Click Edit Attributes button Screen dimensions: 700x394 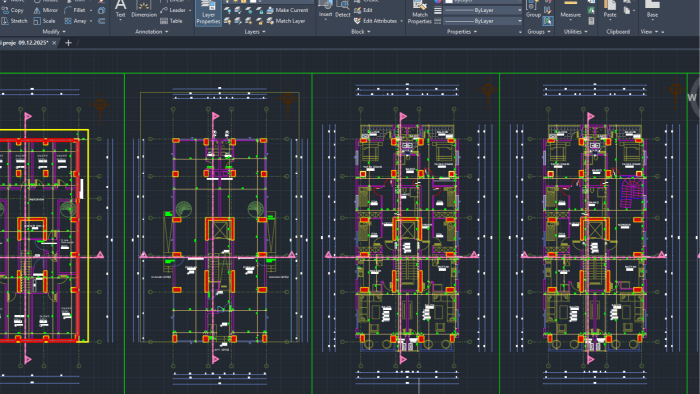pyautogui.click(x=375, y=21)
